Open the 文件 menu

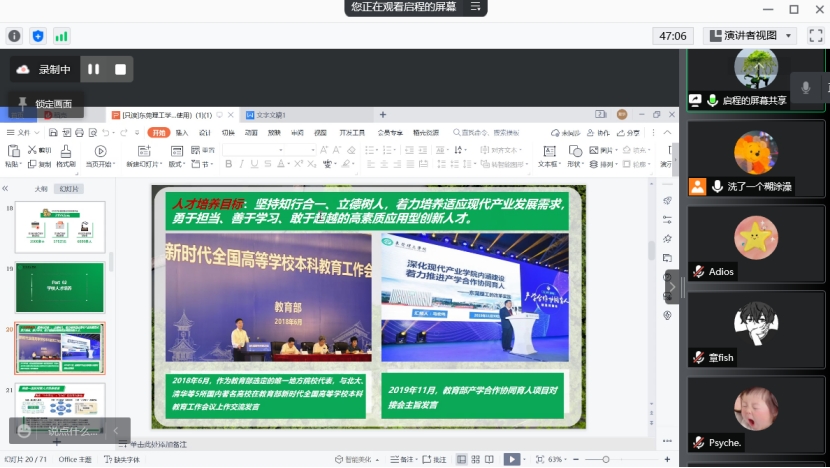coord(20,132)
